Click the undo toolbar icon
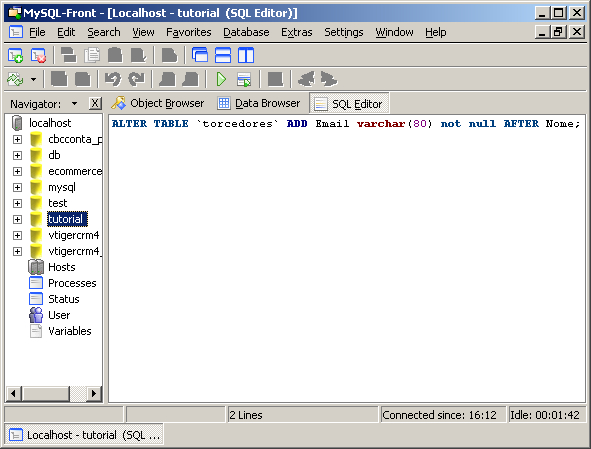This screenshot has height=449, width=591. pos(113,79)
